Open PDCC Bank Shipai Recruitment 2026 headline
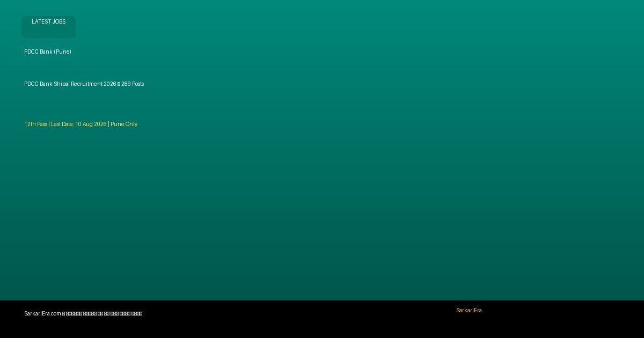The width and height of the screenshot is (644, 338). tap(84, 84)
